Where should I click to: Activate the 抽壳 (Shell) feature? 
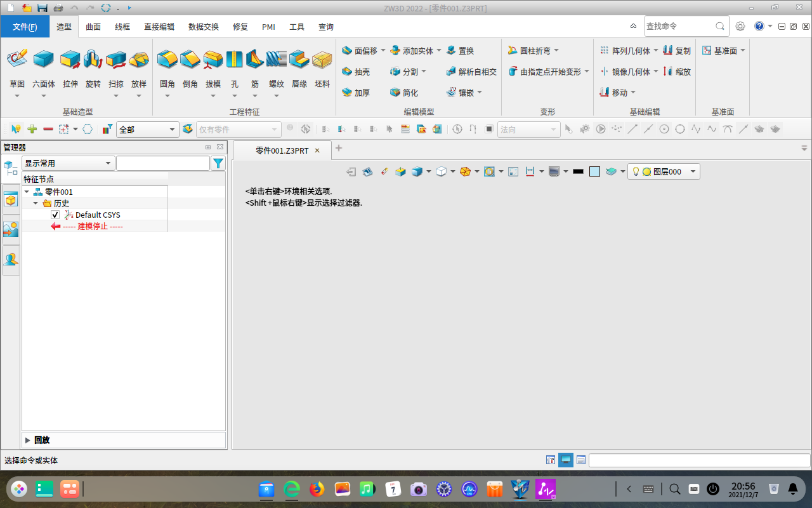(x=358, y=71)
